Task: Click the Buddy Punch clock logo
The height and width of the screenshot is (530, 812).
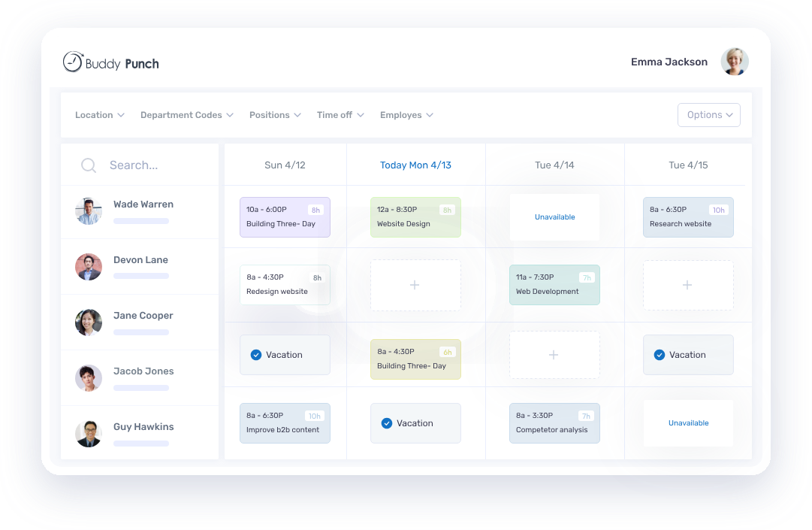Action: [x=73, y=62]
